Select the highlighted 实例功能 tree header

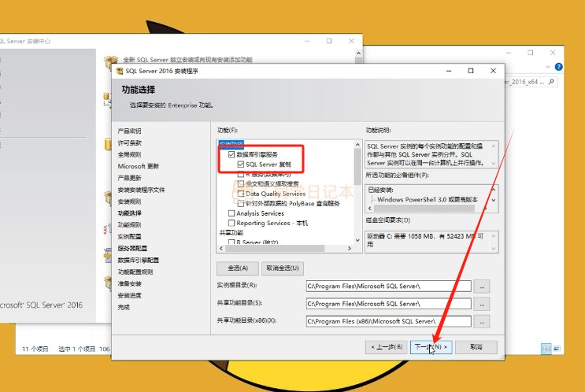pos(231,144)
